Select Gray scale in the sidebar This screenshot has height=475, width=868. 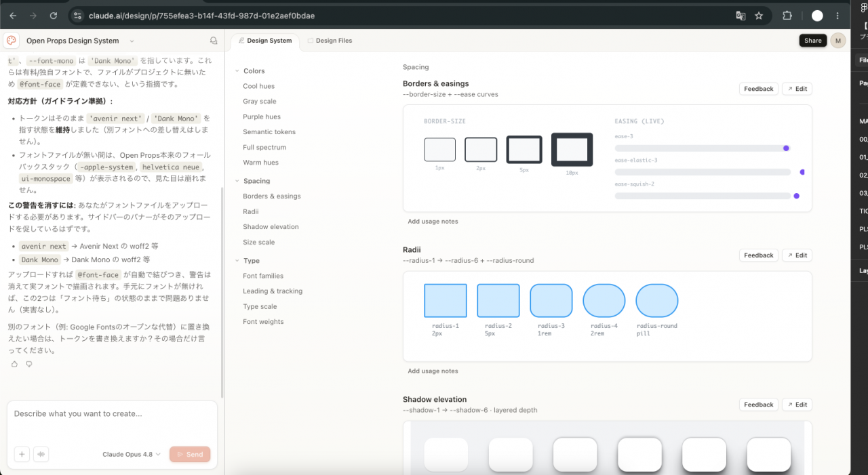[260, 102]
